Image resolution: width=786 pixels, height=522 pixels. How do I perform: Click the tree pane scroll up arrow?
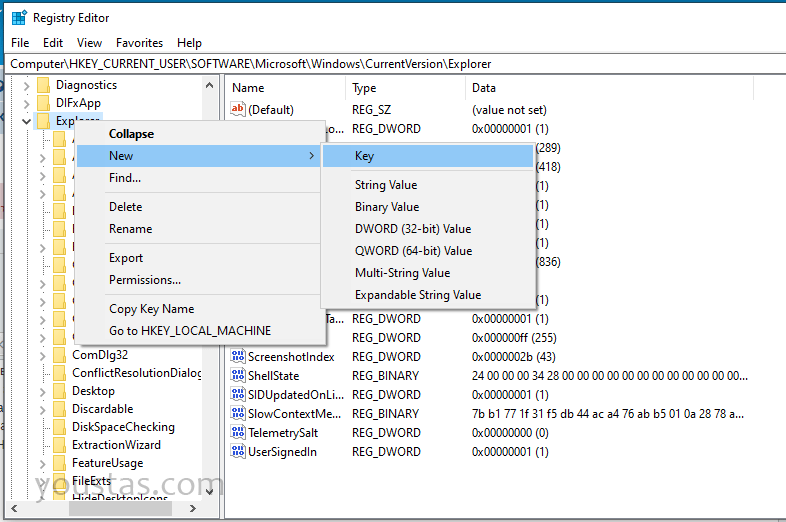(210, 86)
